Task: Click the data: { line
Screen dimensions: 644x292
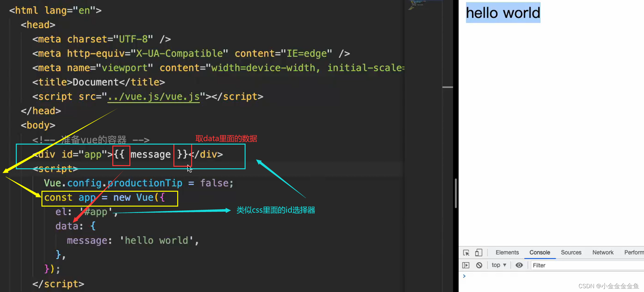Action: [x=75, y=226]
